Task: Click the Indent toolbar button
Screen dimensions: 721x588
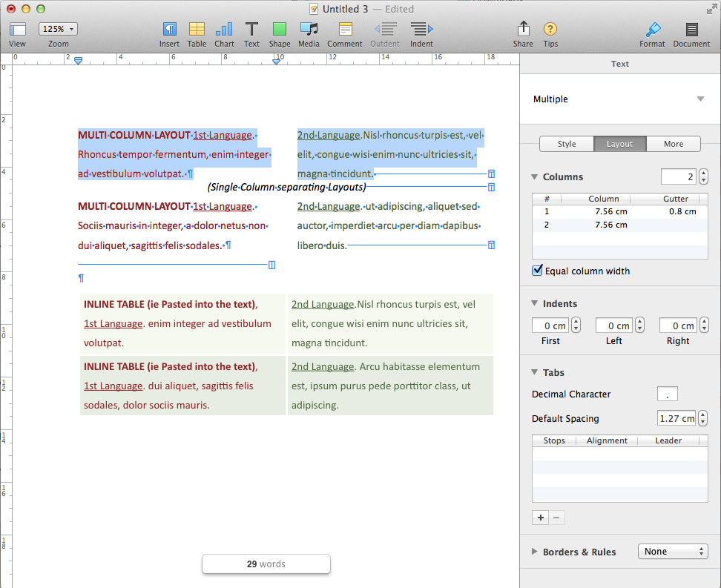Action: tap(421, 30)
